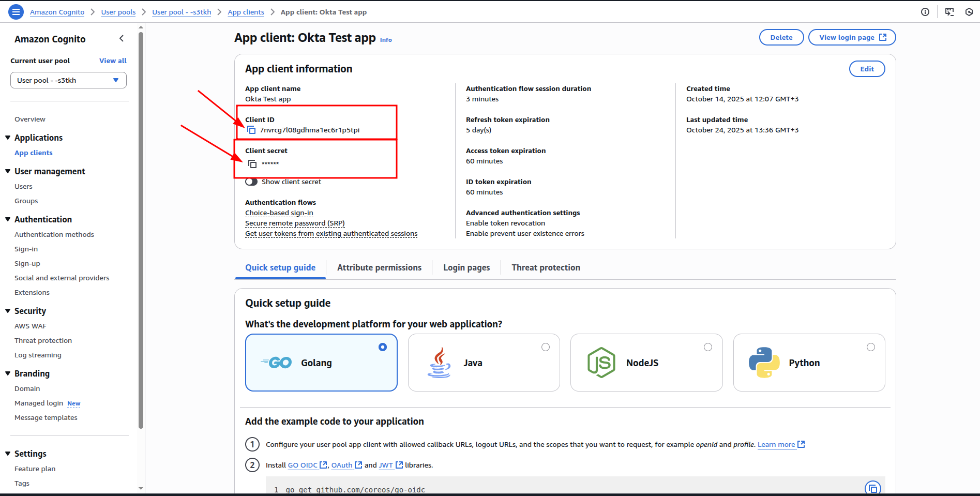Open the GO OIDC library link
Viewport: 980px width, 496px height.
[303, 465]
